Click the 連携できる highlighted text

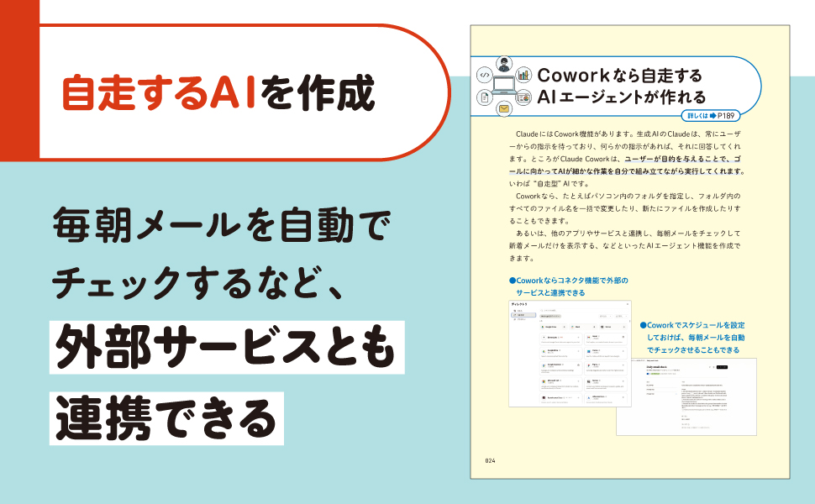pyautogui.click(x=166, y=418)
